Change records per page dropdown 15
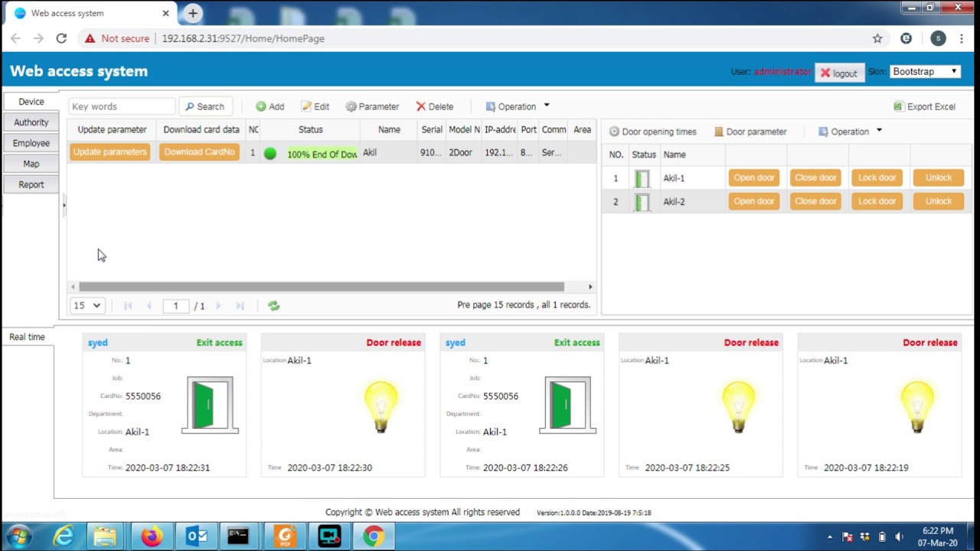 tap(87, 305)
